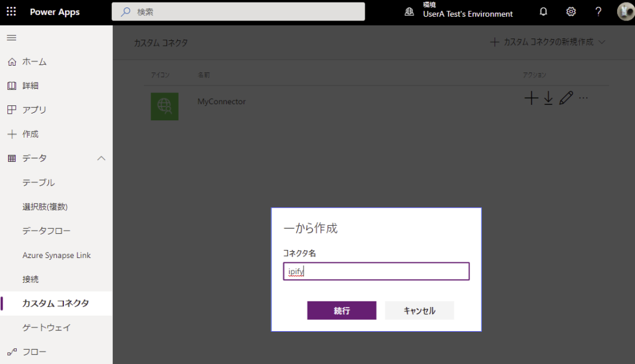635x364 pixels.
Task: Edit MyConnector with the pencil icon
Action: tap(566, 98)
